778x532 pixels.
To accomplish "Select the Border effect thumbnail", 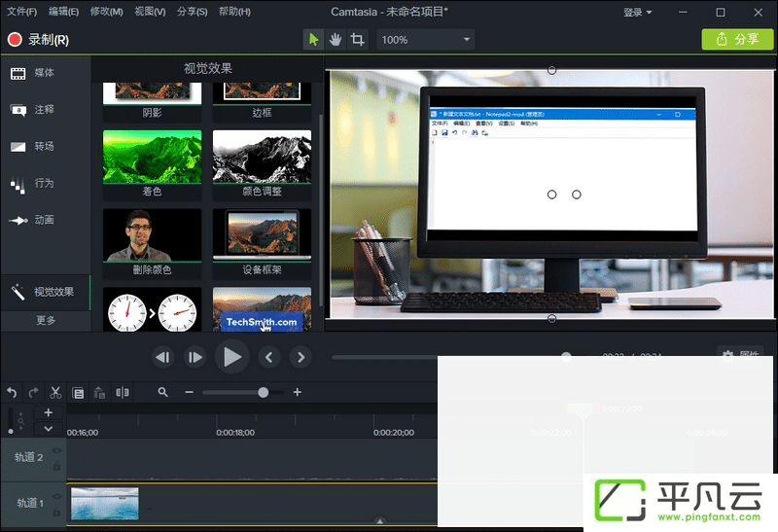I will click(262, 102).
